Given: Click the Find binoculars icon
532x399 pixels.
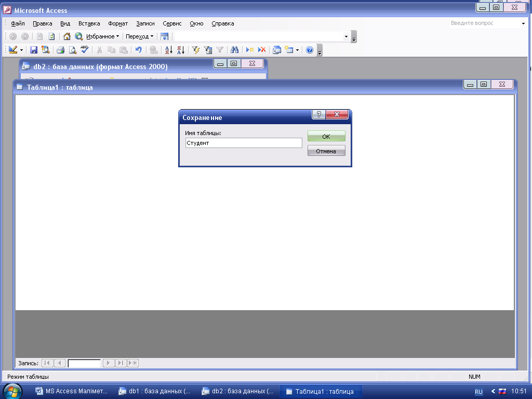Looking at the screenshot, I should [x=234, y=50].
